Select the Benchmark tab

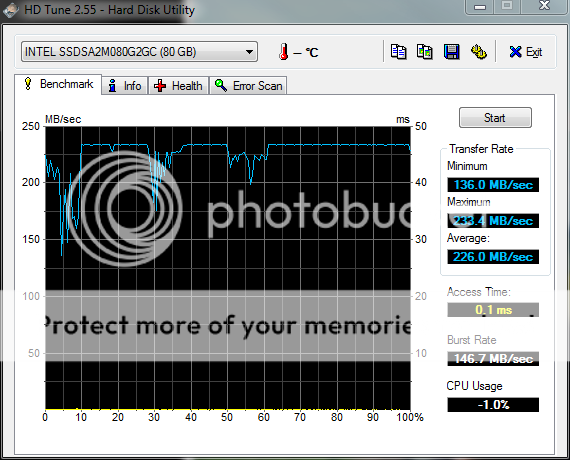click(58, 84)
